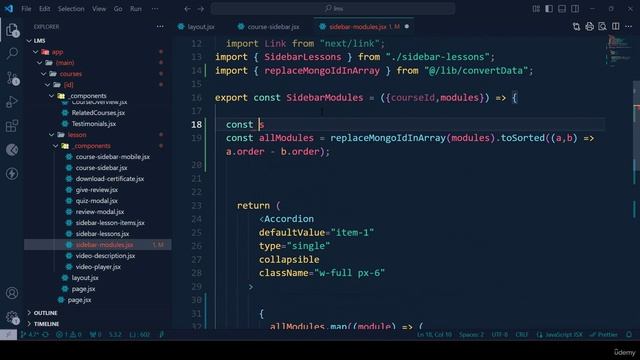Open the Go menu
The image size is (640, 360).
(x=118, y=9)
